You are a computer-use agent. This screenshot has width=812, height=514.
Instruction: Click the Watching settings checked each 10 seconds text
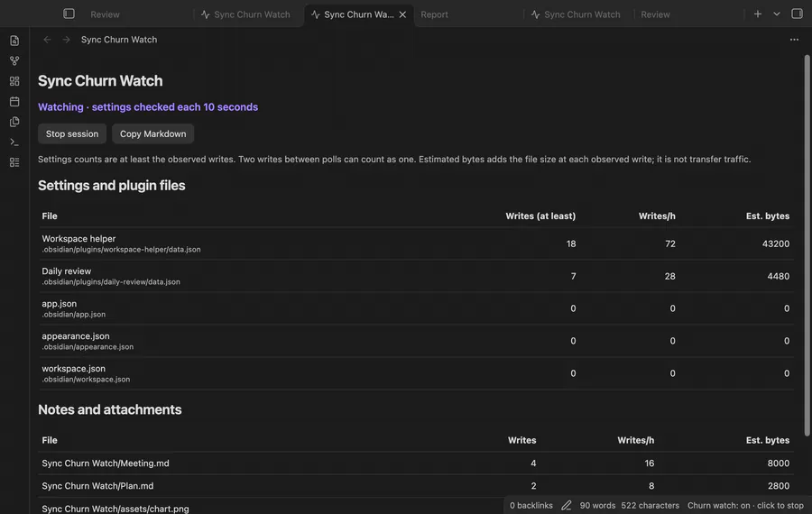pyautogui.click(x=148, y=106)
